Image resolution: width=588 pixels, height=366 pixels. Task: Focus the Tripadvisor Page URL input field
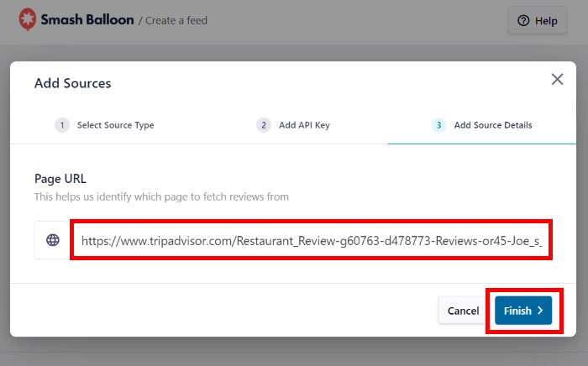point(311,241)
